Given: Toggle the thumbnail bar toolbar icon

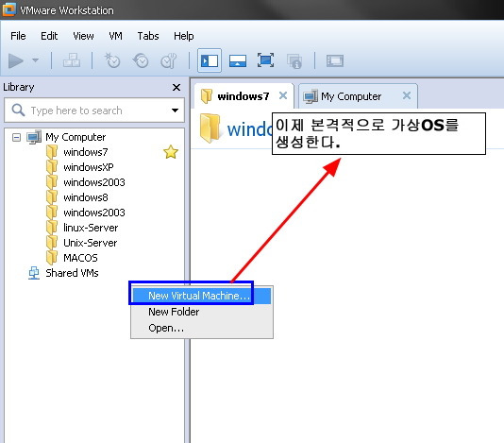Looking at the screenshot, I should coord(238,60).
